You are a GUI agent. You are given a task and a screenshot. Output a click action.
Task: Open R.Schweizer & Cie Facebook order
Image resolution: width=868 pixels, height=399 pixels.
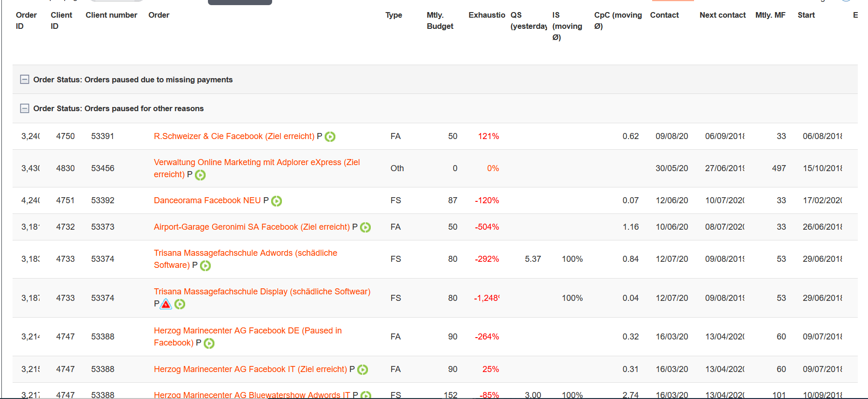(x=234, y=136)
